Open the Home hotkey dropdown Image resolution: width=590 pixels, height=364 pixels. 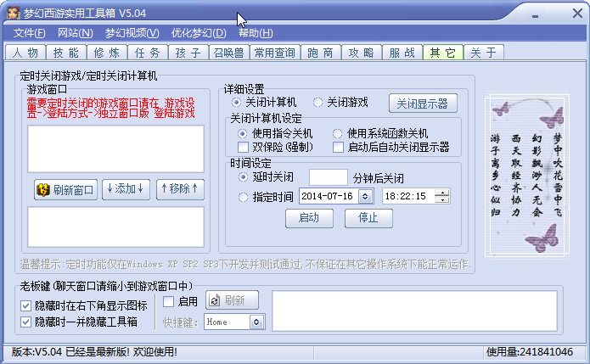coord(256,322)
